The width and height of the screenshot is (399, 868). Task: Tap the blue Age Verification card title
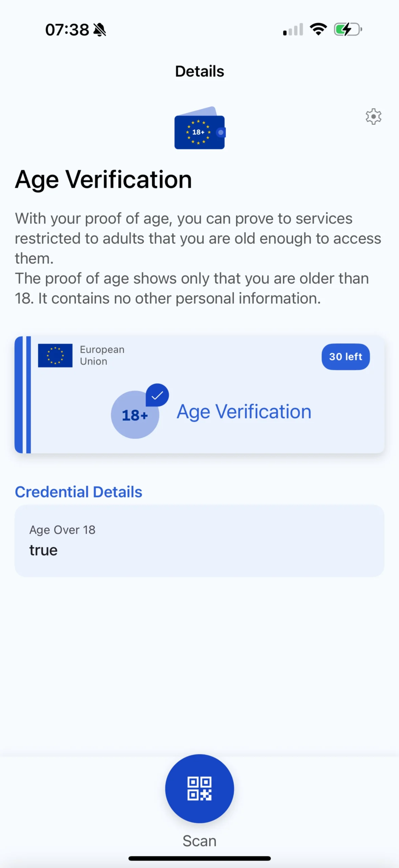point(244,412)
